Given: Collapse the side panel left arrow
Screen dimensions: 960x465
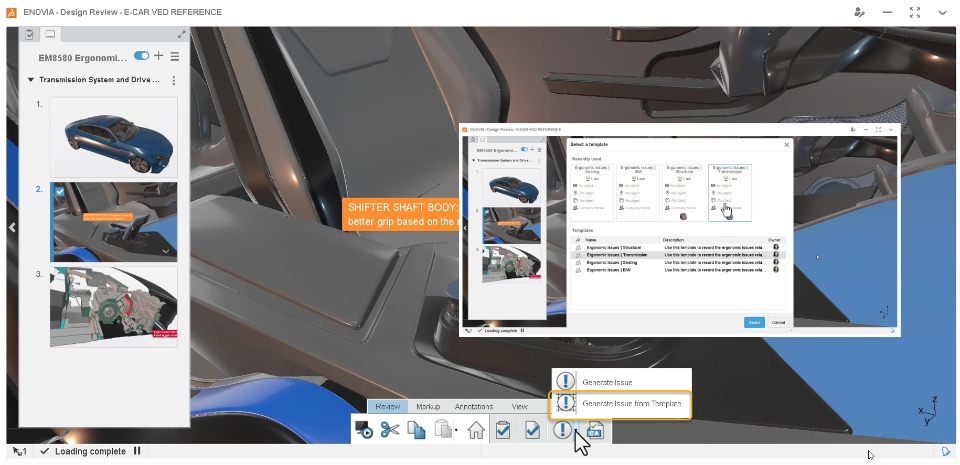Looking at the screenshot, I should coord(12,228).
